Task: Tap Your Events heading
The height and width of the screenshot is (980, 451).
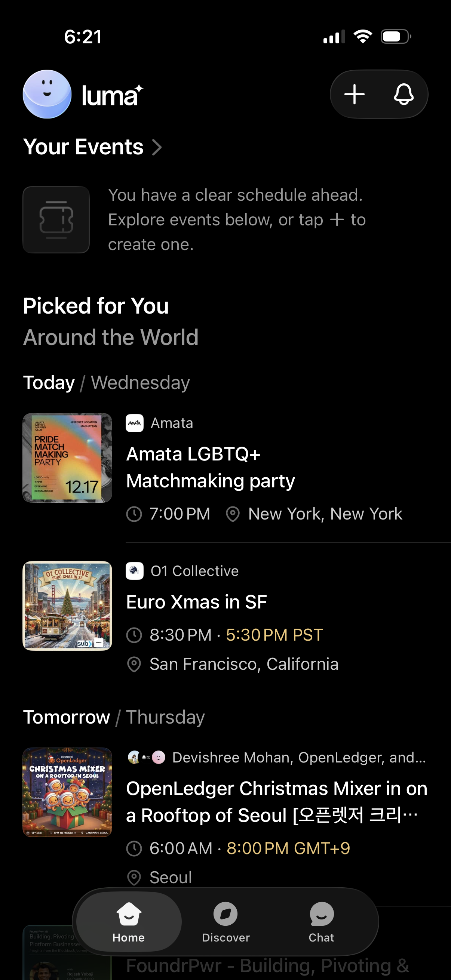Action: pos(83,147)
